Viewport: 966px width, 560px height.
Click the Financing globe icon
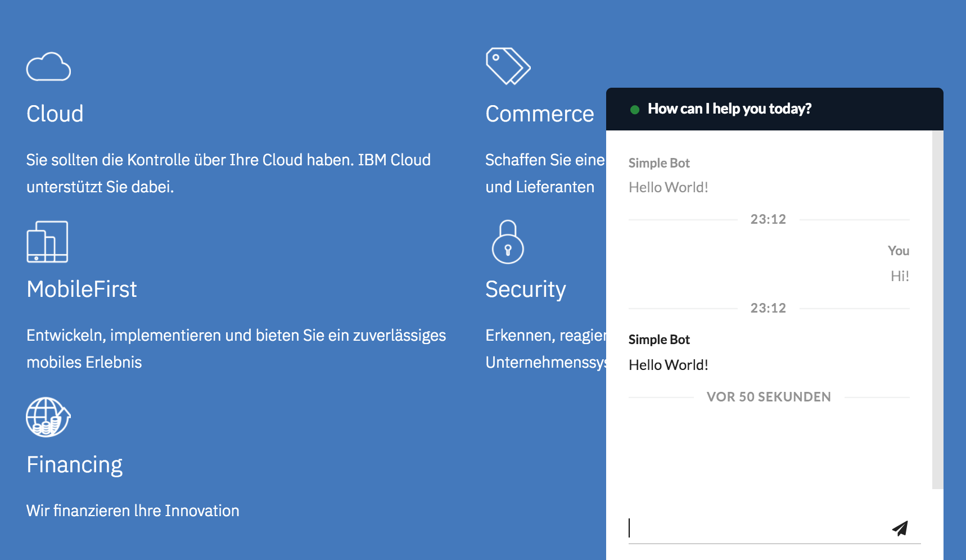tap(48, 417)
